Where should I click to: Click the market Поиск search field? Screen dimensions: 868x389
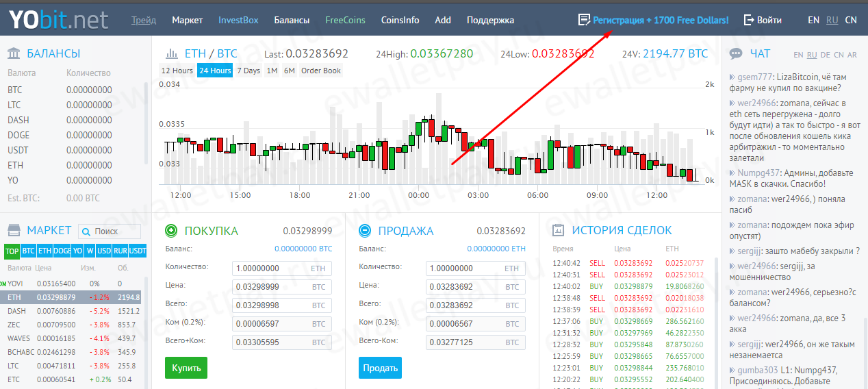click(115, 231)
